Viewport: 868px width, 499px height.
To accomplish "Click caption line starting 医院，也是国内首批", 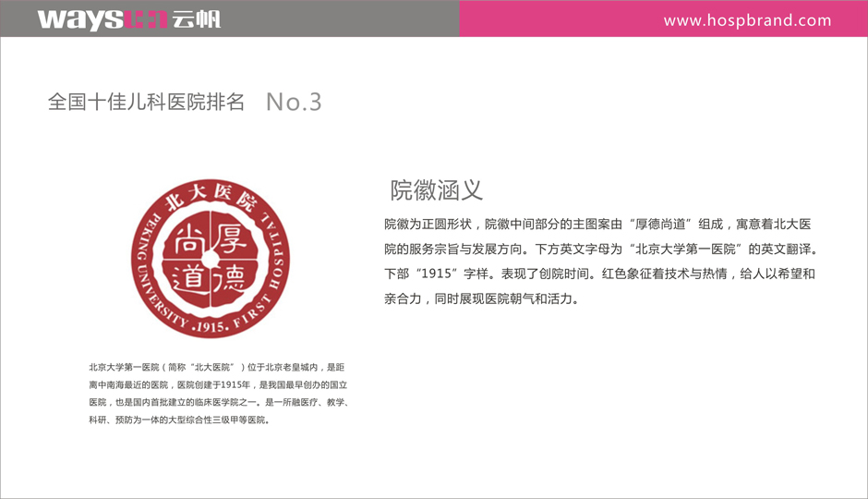I will point(219,403).
